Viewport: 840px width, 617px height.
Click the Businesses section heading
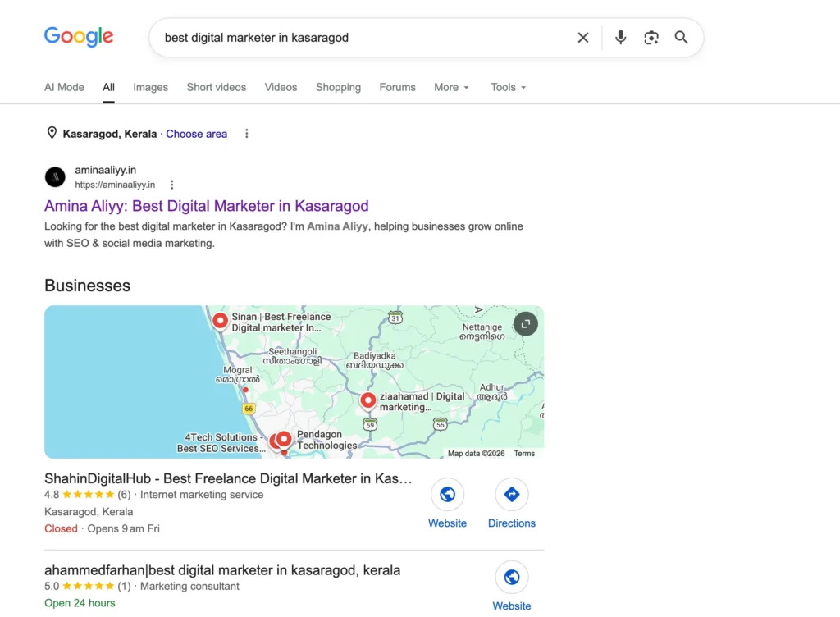coord(87,286)
